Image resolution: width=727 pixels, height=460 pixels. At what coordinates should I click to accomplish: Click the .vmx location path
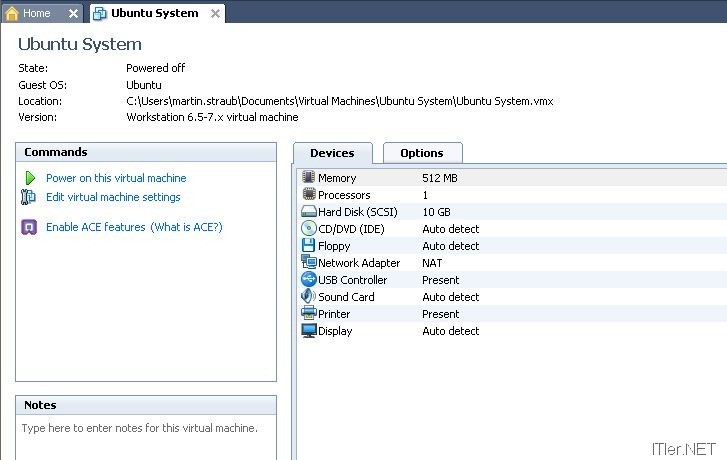pos(339,101)
